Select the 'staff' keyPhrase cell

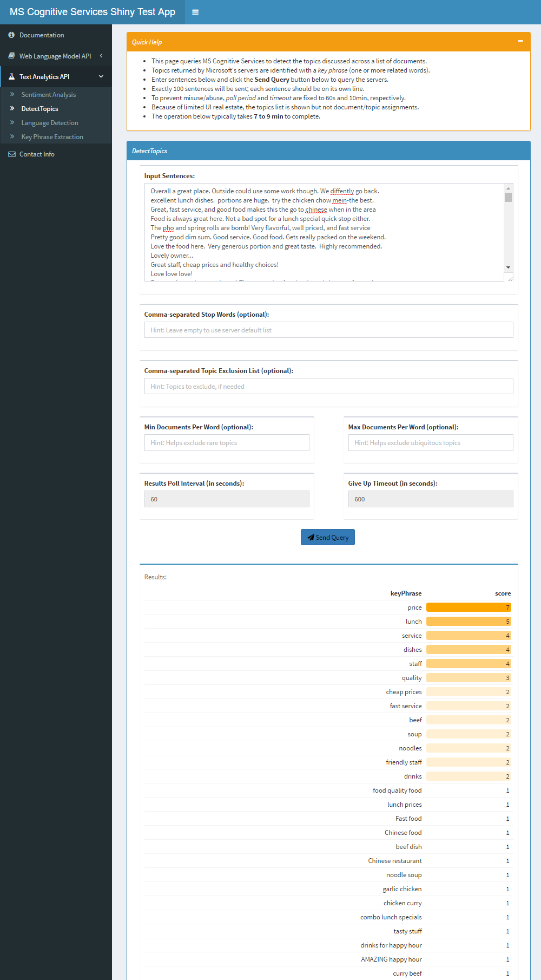(415, 664)
